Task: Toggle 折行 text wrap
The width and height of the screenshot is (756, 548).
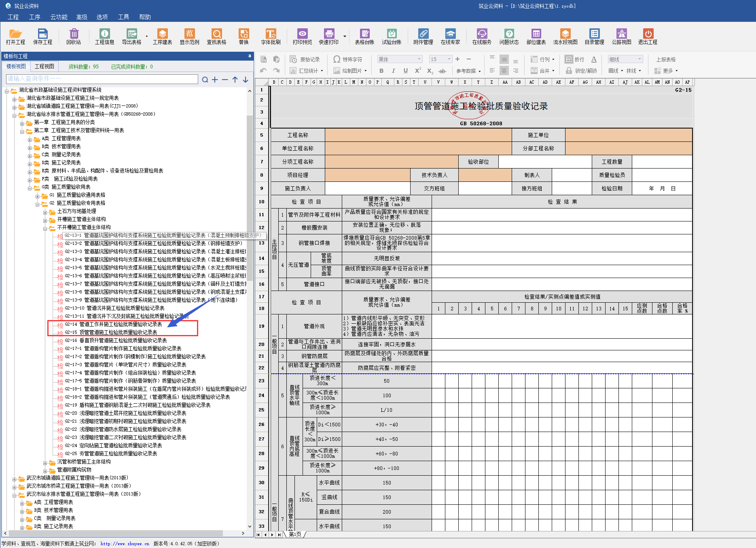Action: click(575, 59)
